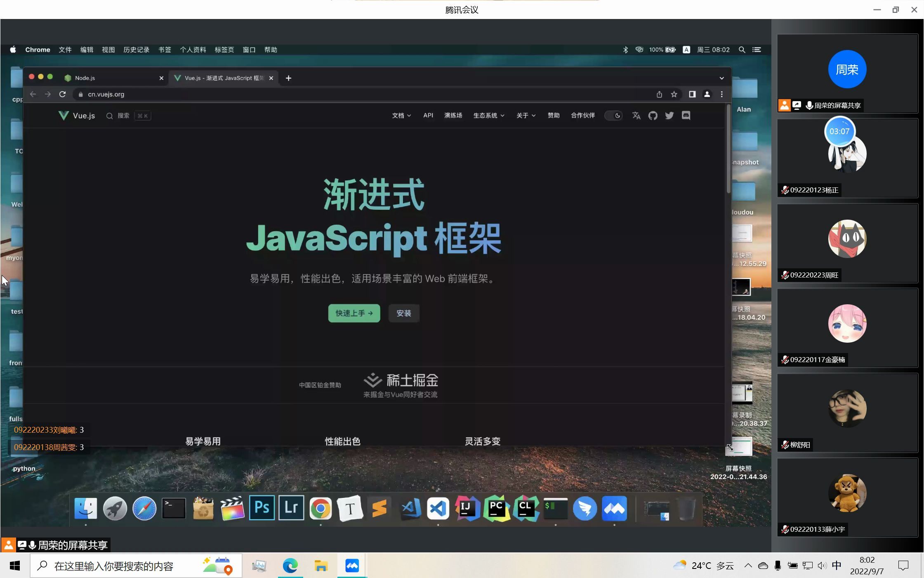Open Microsoft Edge in Windows taskbar
Image resolution: width=924 pixels, height=578 pixels.
pos(290,566)
